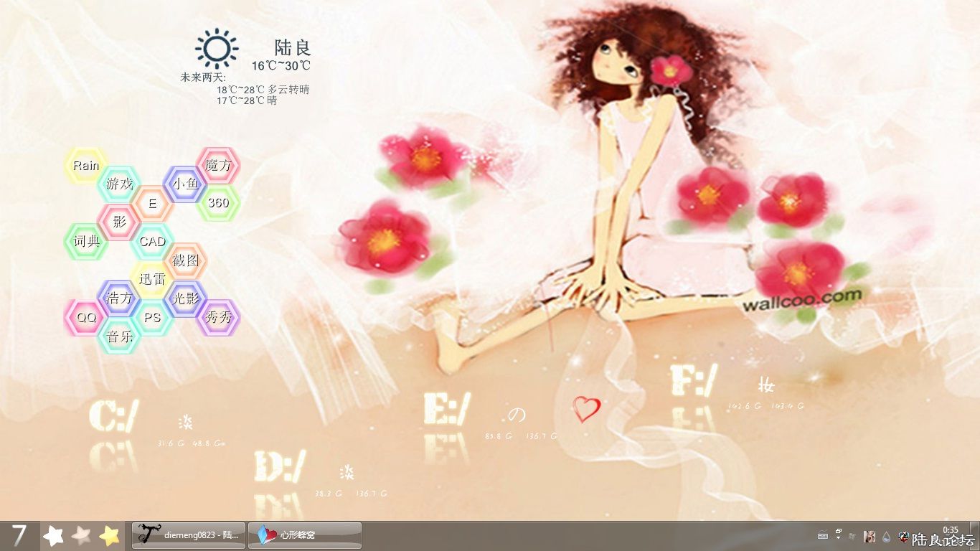This screenshot has height=551, width=980.
Task: Launch PS from the honeycomb launcher
Action: 152,317
